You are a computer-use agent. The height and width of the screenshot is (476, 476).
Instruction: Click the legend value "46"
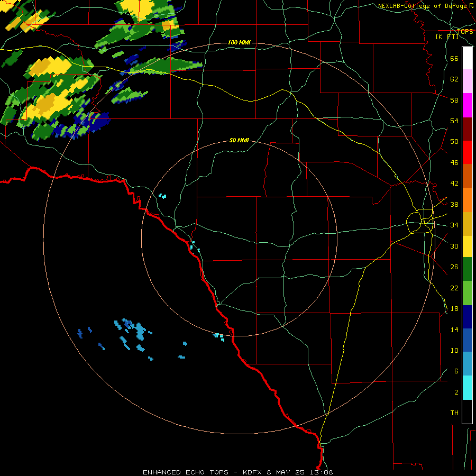click(454, 163)
